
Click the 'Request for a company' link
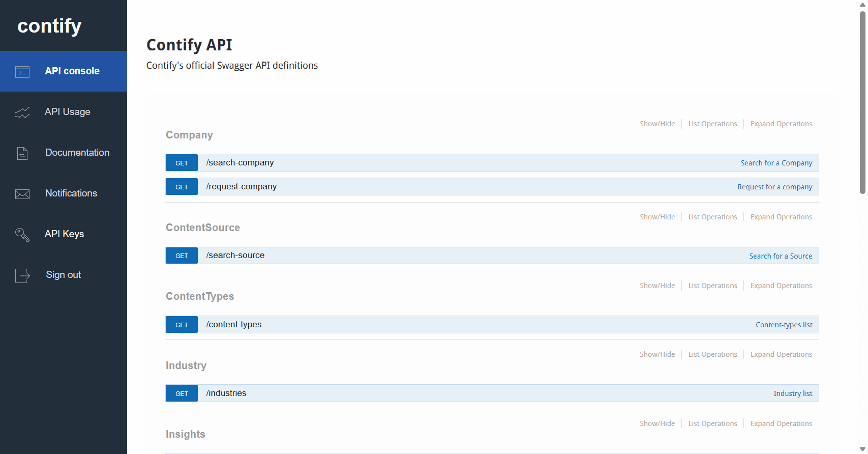774,187
